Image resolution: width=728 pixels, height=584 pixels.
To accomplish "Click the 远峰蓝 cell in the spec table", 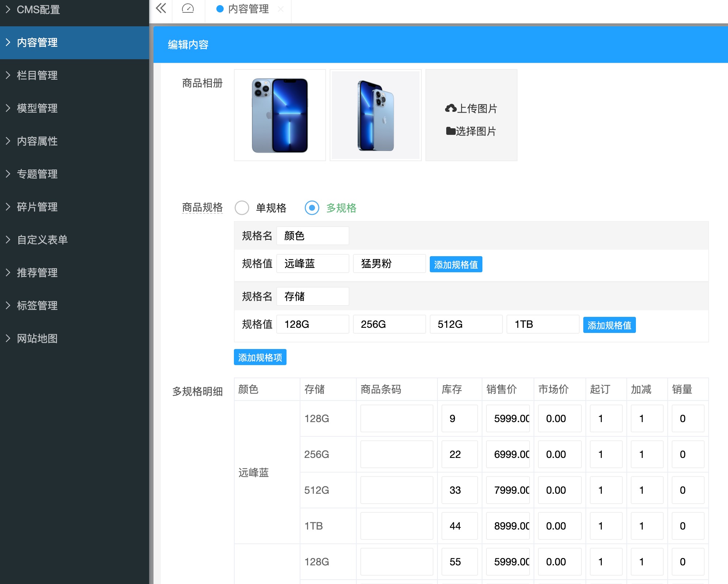I will tap(267, 472).
